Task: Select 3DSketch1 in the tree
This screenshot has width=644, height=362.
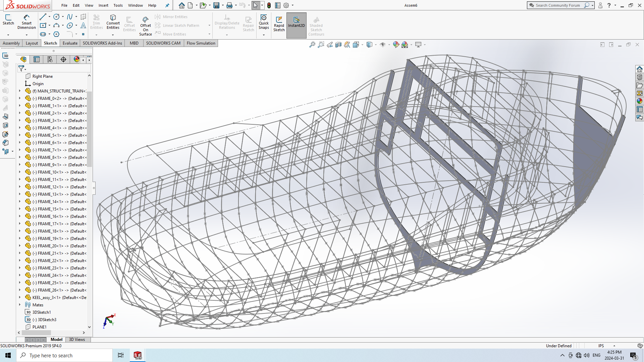Action: tap(42, 312)
